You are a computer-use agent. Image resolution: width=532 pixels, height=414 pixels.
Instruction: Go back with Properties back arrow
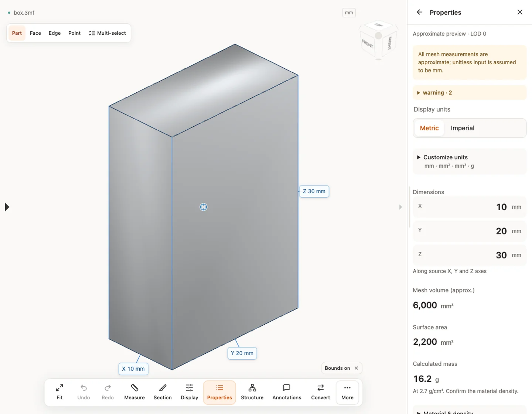point(419,12)
